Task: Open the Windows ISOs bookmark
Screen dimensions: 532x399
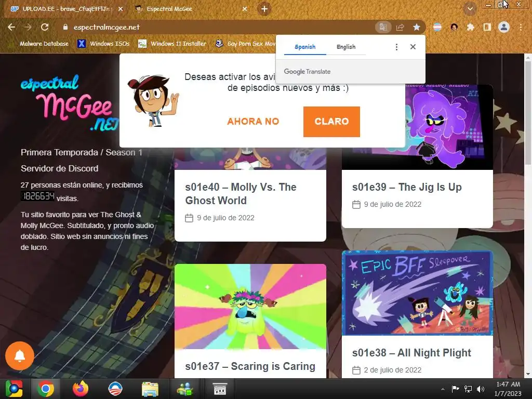Action: pos(103,44)
